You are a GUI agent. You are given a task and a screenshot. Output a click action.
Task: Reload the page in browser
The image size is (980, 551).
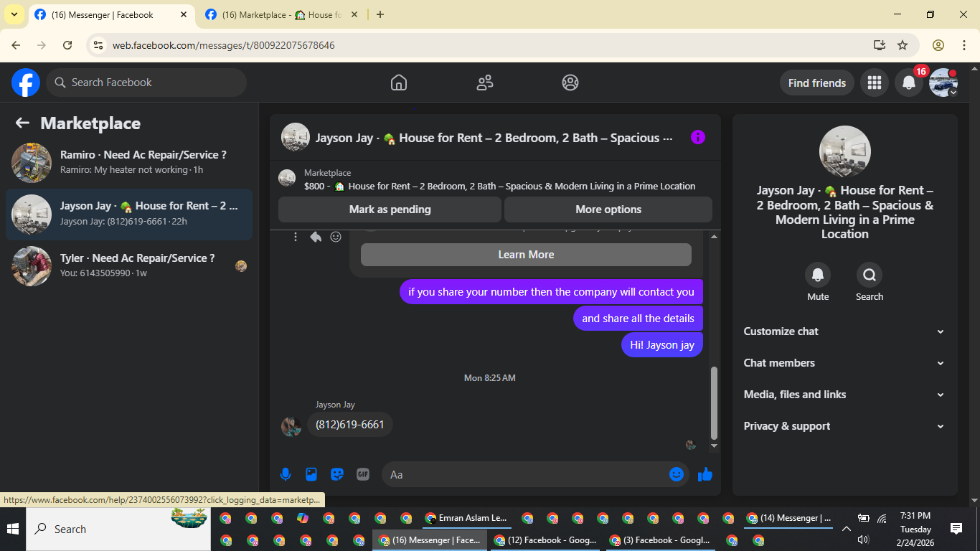67,45
